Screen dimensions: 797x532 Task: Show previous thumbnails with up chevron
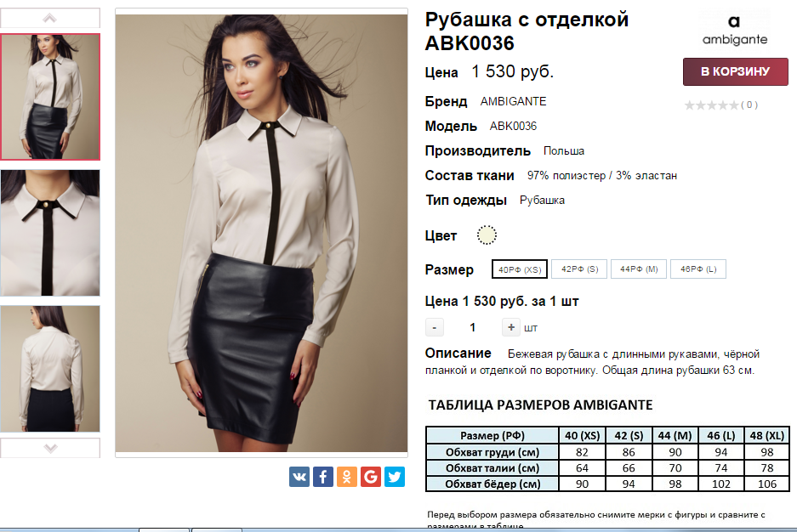pos(50,19)
